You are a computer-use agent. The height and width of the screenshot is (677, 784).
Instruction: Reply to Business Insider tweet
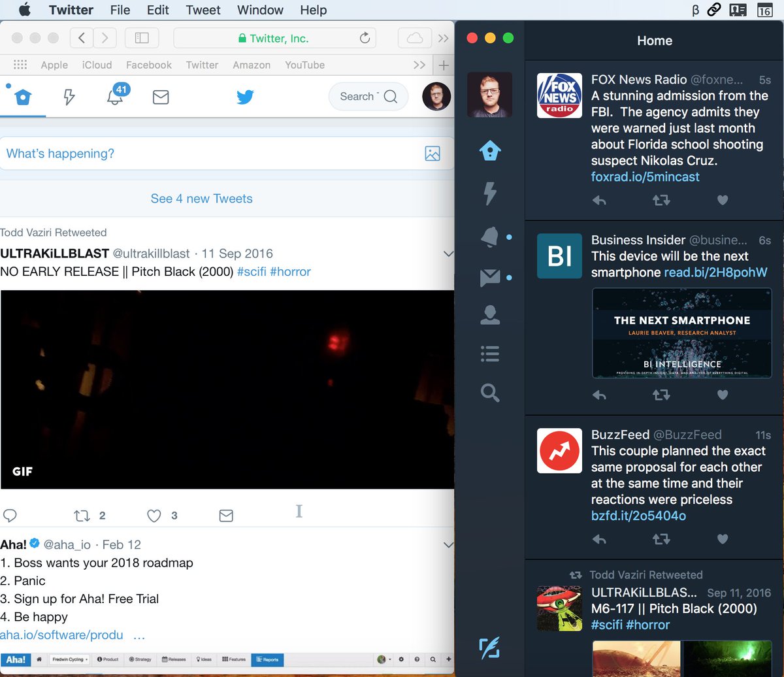coord(599,395)
